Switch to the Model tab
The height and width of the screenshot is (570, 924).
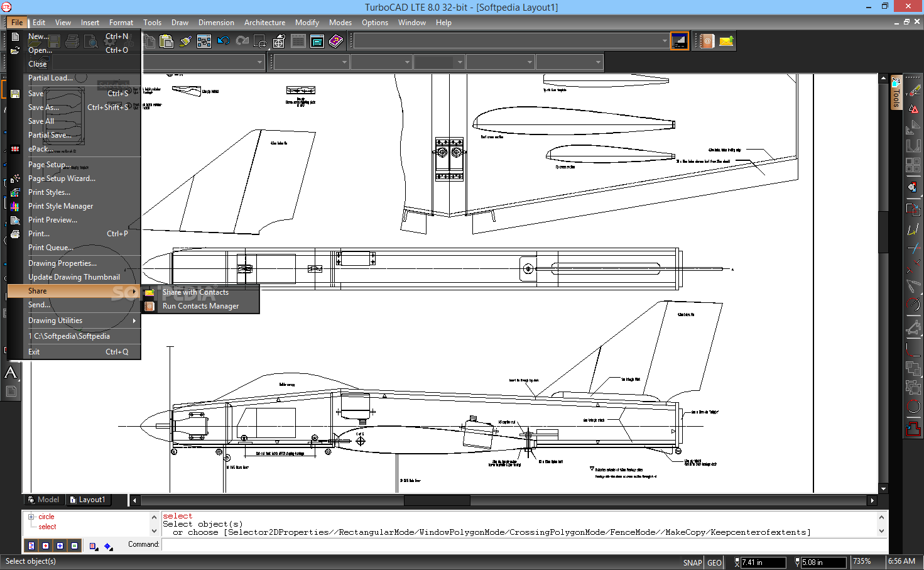point(44,500)
